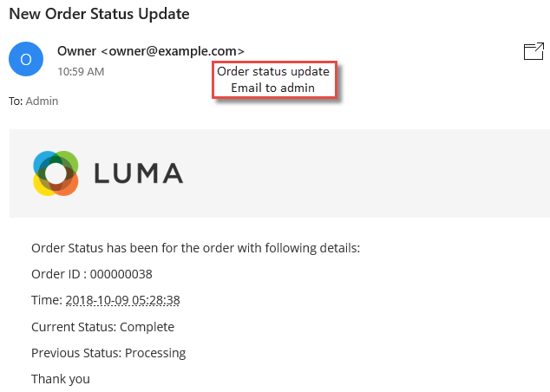The height and width of the screenshot is (392, 550).
Task: Click the gray email header banner
Action: 279,173
